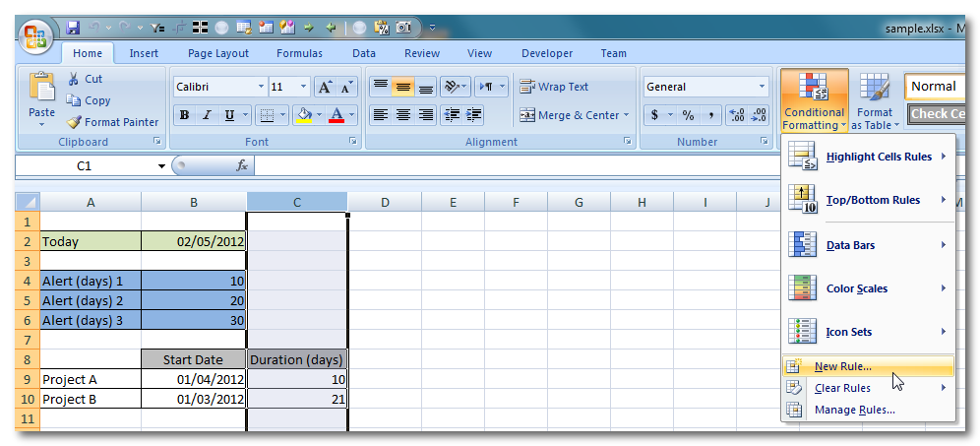Click the Percent Style icon
This screenshot has height=446, width=980.
click(x=688, y=115)
